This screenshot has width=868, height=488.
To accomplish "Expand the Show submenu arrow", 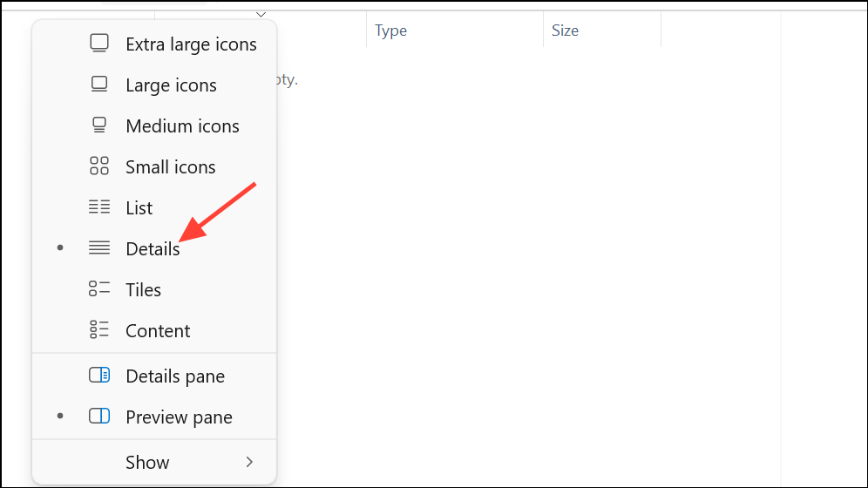I will [x=249, y=462].
